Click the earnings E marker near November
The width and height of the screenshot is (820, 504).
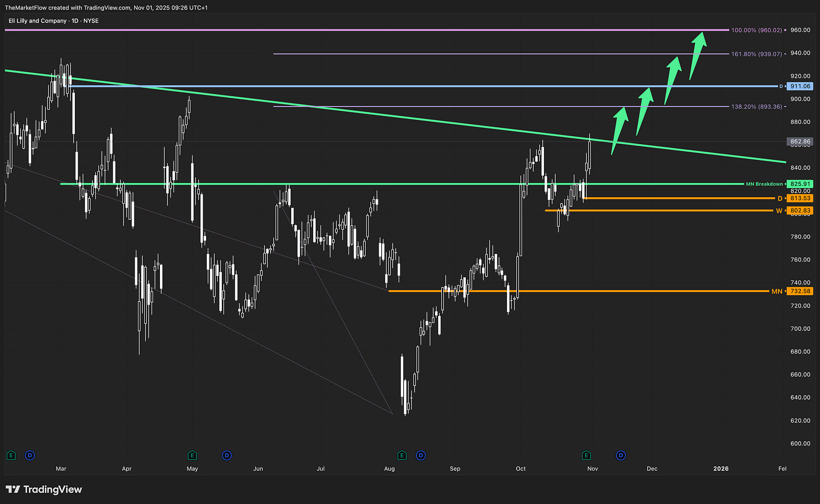click(586, 455)
